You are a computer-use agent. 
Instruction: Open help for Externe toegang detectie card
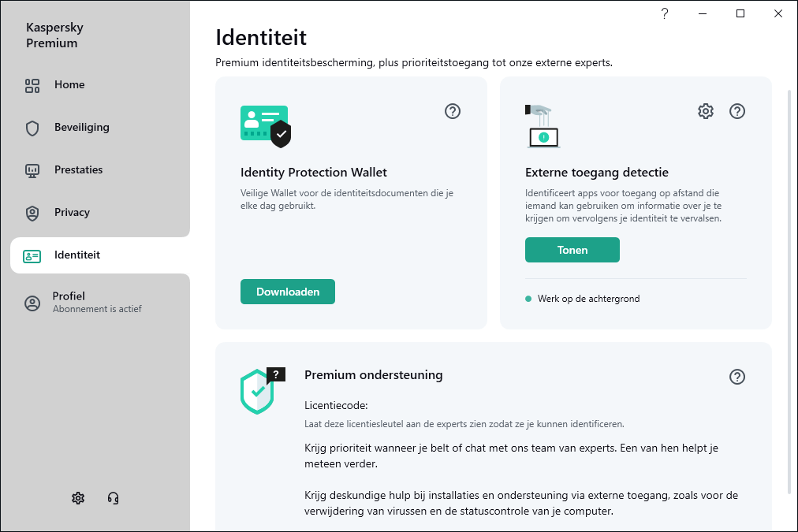click(737, 111)
